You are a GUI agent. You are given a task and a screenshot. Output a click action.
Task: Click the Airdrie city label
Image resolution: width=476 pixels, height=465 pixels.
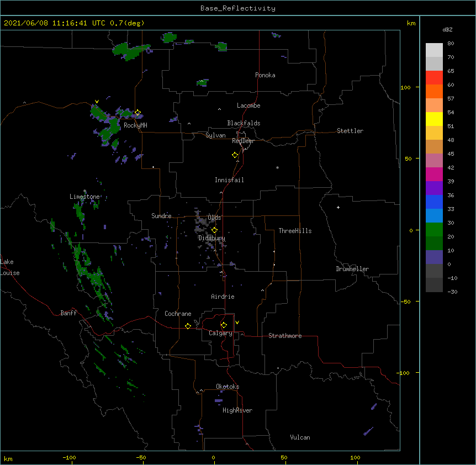tap(223, 297)
